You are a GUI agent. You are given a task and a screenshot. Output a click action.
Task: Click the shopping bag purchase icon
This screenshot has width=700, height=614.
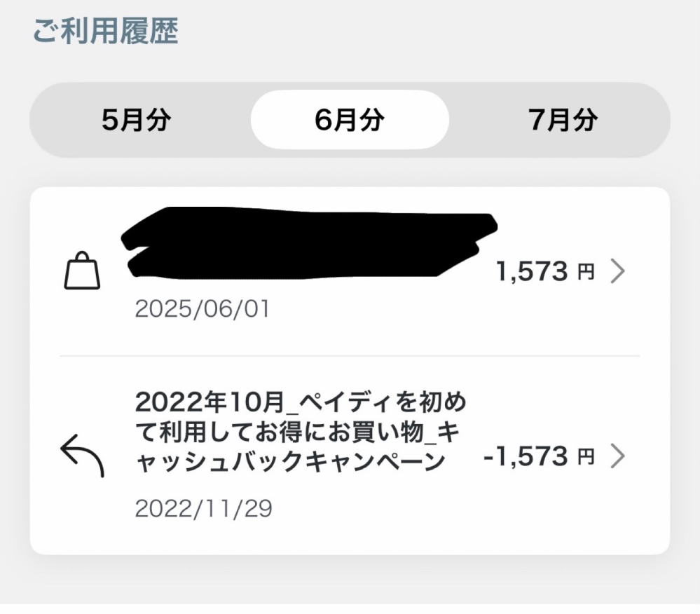82,272
